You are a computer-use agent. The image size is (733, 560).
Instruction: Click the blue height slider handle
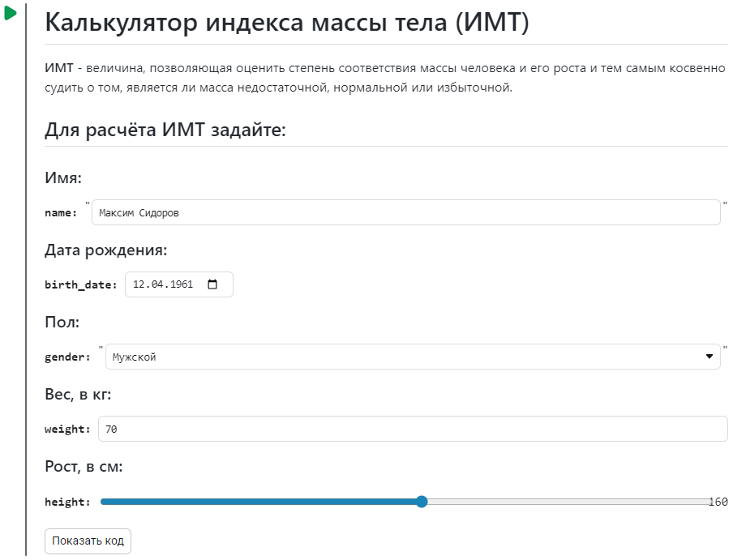[x=422, y=502]
